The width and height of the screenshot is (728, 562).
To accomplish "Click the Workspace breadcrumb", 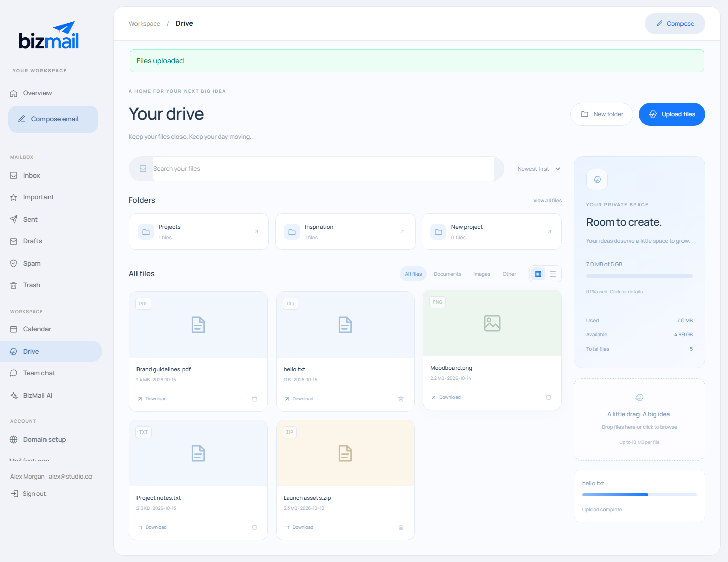I will [145, 24].
